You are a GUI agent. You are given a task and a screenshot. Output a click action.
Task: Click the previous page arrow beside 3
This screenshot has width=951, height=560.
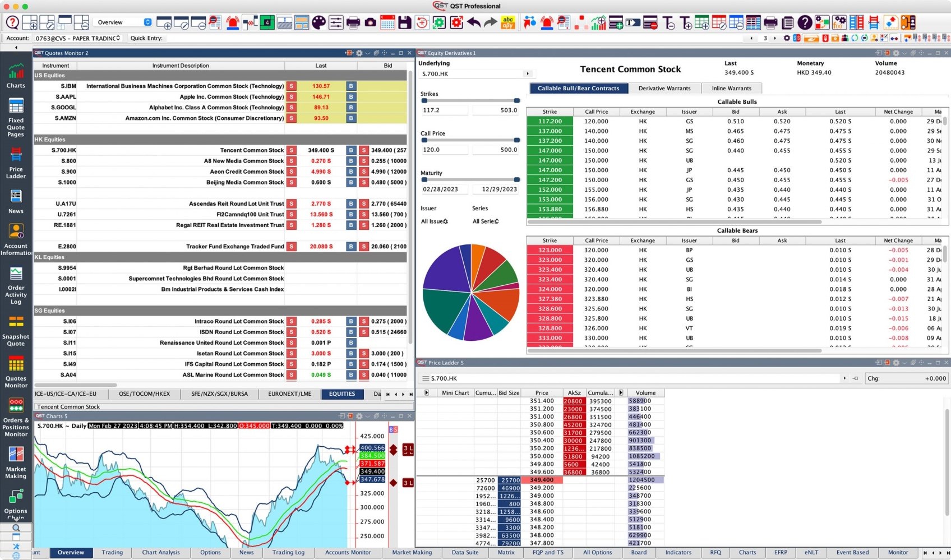pyautogui.click(x=751, y=38)
